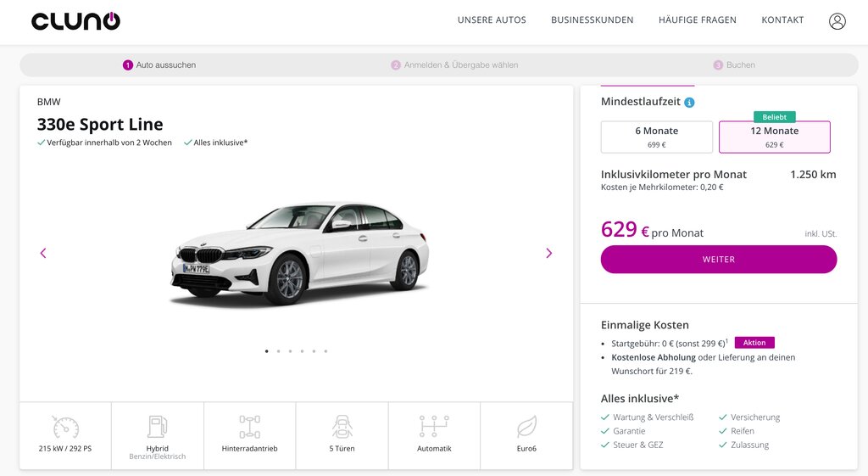Show previous car image arrow
The image size is (868, 476).
pyautogui.click(x=43, y=253)
